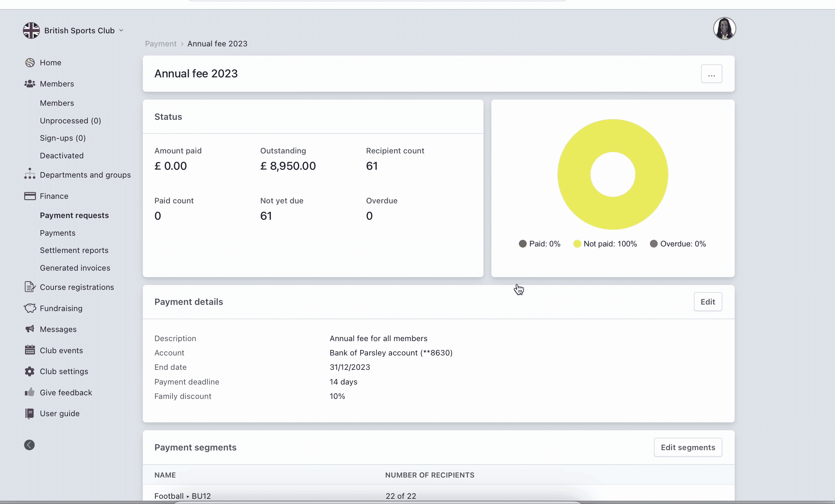
Task: Toggle the Not paid legend swatch
Action: (x=577, y=244)
